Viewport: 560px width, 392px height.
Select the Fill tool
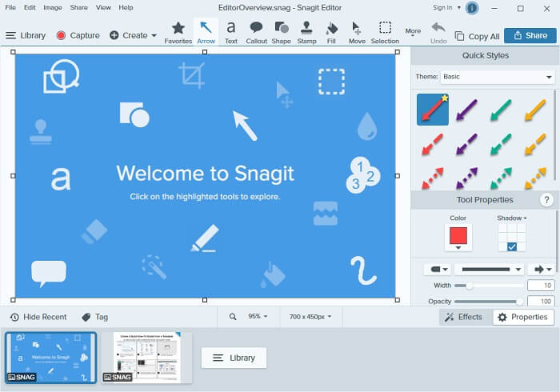coord(332,33)
